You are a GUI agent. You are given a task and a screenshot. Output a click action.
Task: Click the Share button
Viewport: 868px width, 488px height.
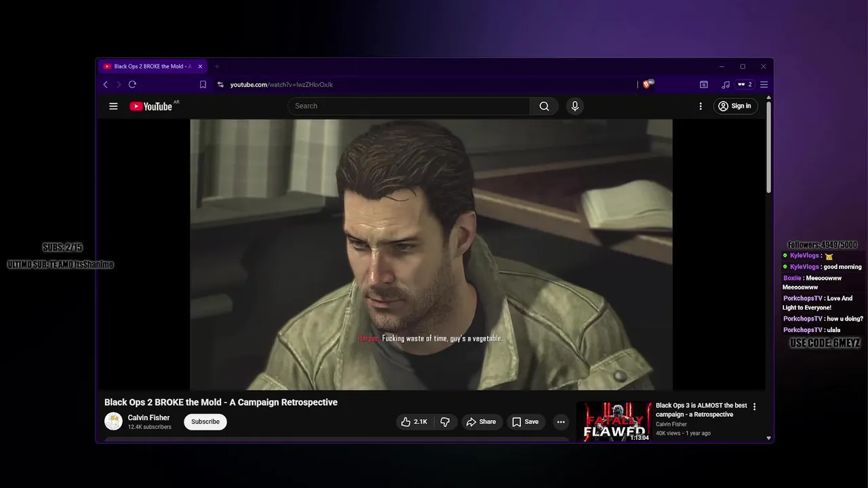481,422
